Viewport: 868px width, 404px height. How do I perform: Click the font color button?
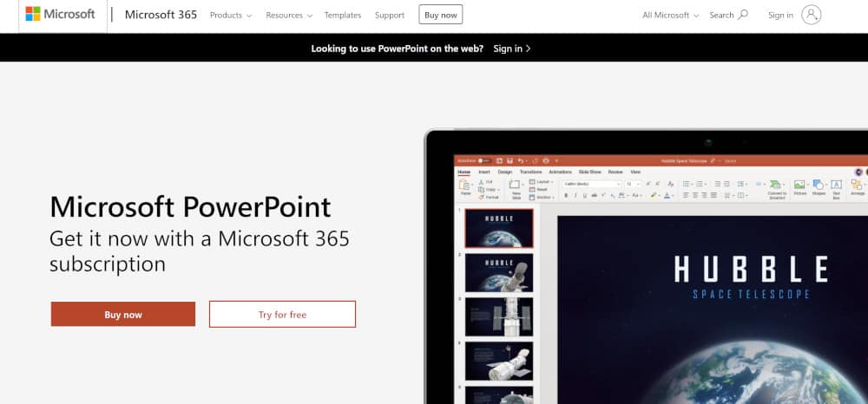click(x=667, y=195)
